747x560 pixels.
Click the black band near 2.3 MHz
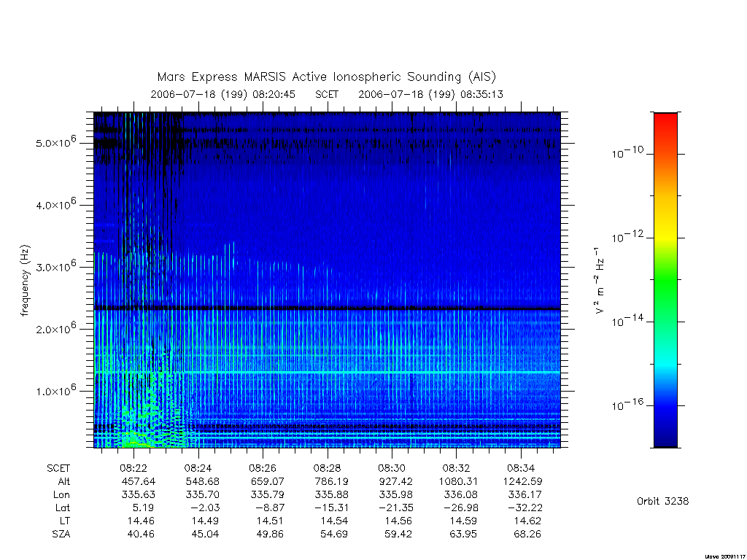pos(327,308)
